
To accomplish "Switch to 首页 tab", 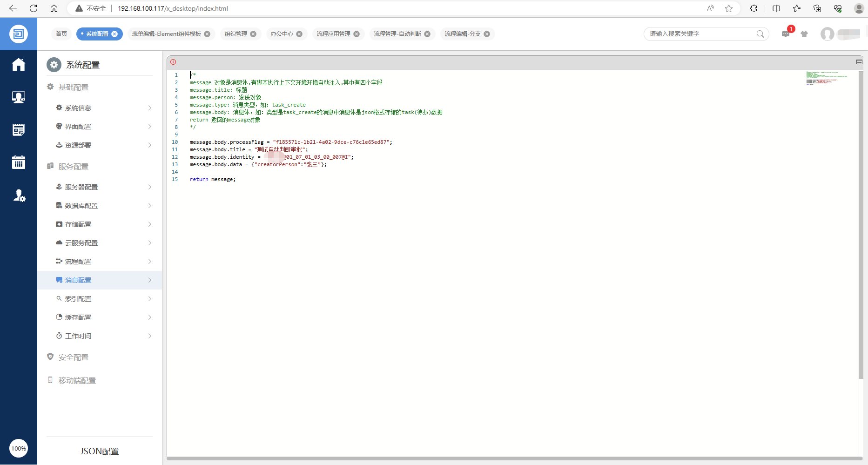I will click(x=61, y=34).
